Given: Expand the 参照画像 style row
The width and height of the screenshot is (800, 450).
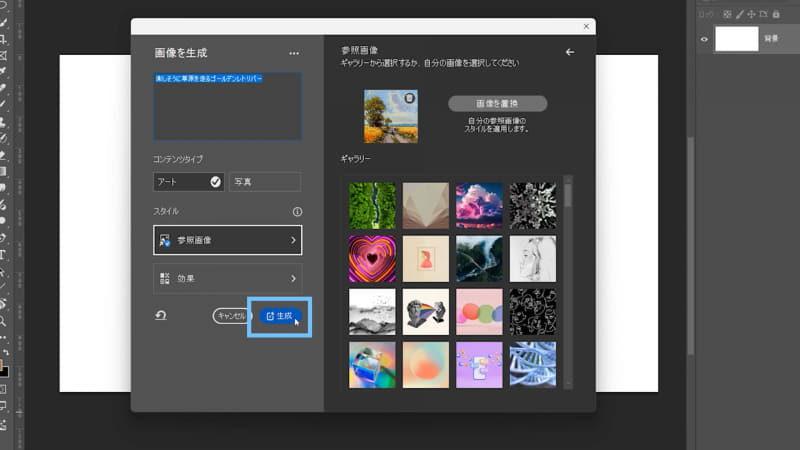Looking at the screenshot, I should pyautogui.click(x=228, y=240).
